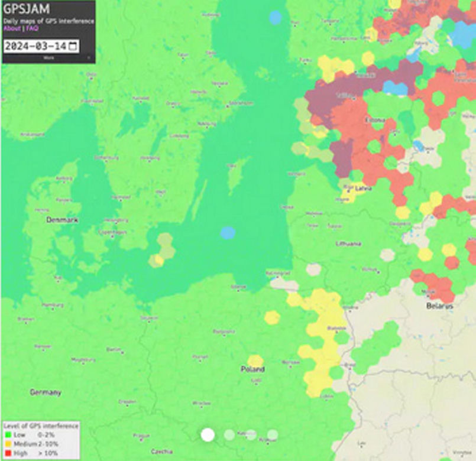Click the Berlin city label
This screenshot has width=476, height=461.
click(114, 349)
